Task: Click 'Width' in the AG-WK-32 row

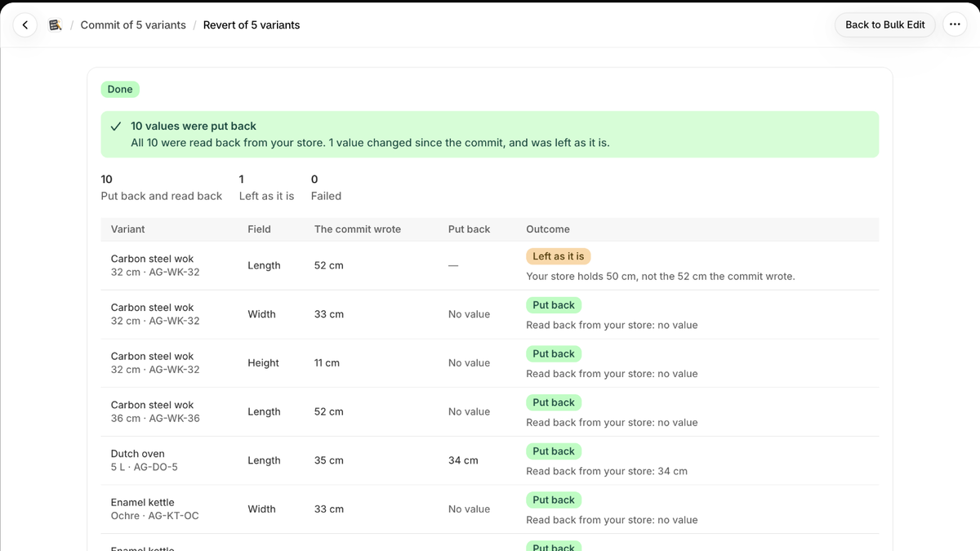Action: click(x=262, y=314)
